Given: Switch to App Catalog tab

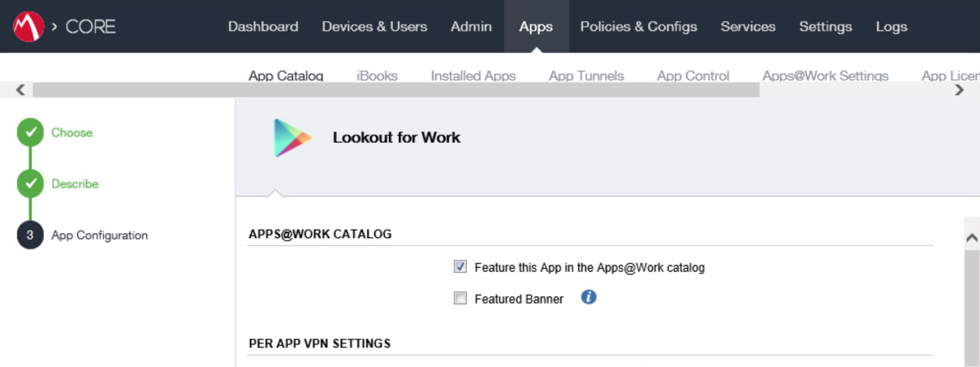Looking at the screenshot, I should (x=286, y=76).
